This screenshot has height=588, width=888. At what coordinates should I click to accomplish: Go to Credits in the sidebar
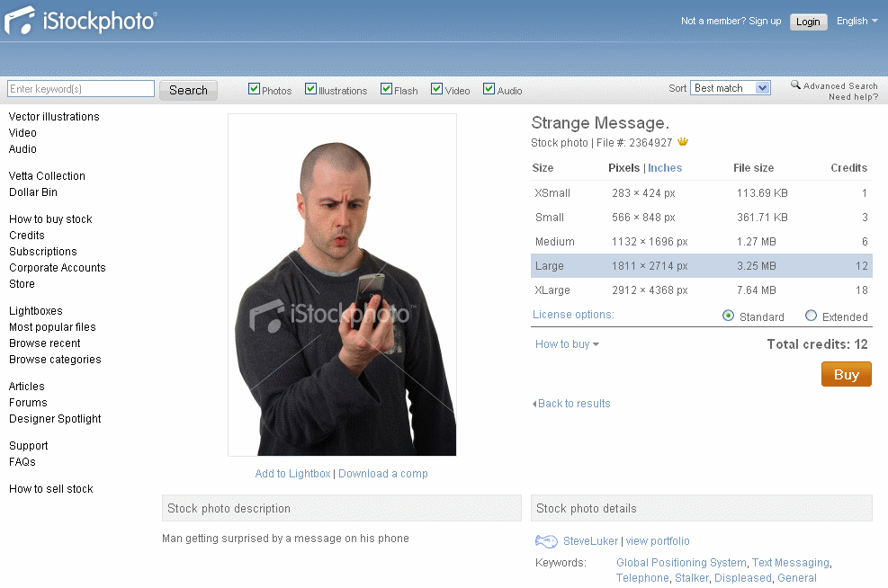27,236
